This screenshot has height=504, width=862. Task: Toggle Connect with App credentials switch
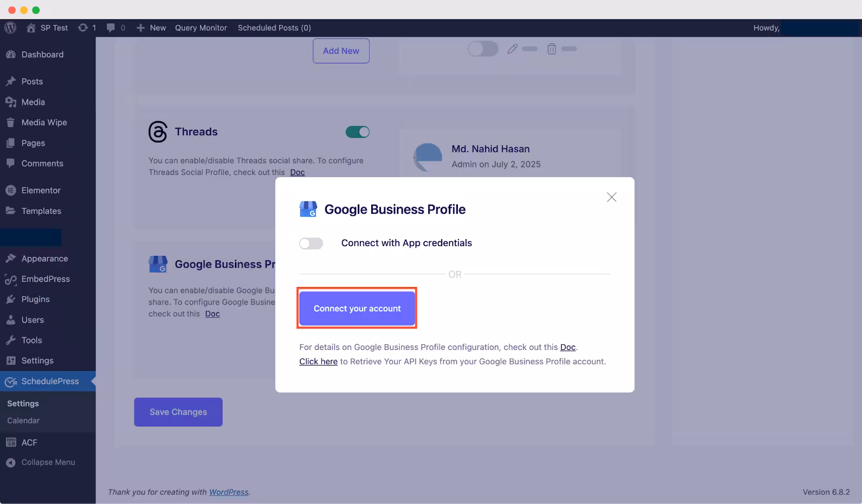(311, 243)
